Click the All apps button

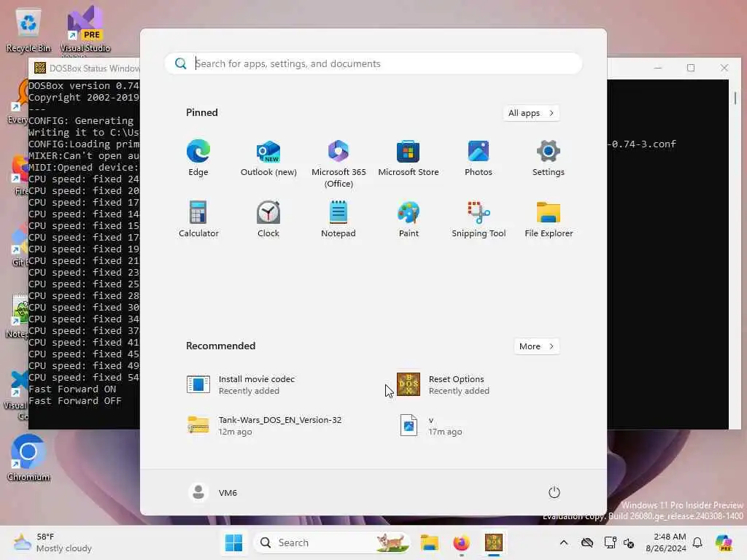pyautogui.click(x=531, y=113)
